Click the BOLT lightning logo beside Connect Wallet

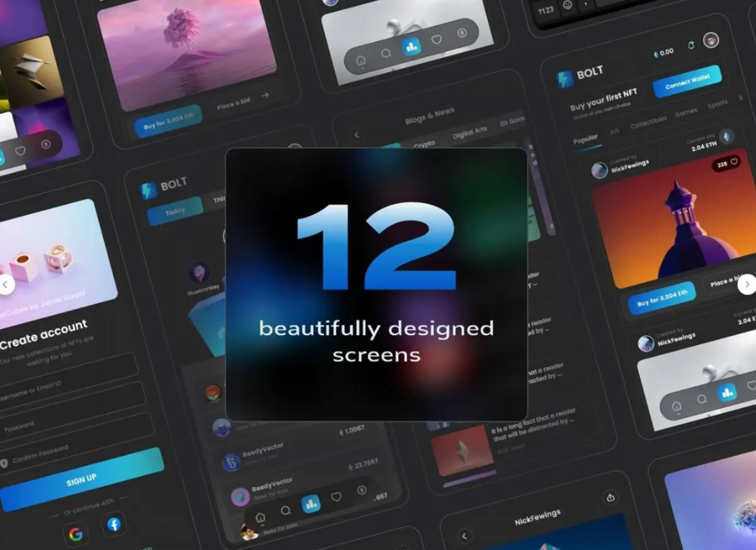coord(565,79)
